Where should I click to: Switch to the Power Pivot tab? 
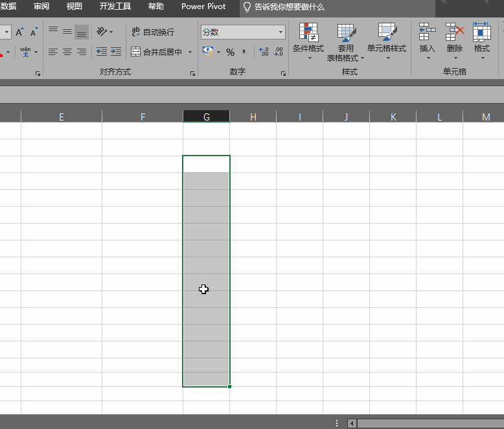pyautogui.click(x=203, y=6)
